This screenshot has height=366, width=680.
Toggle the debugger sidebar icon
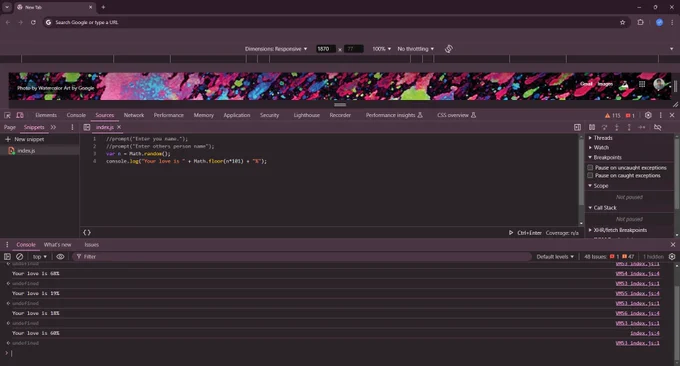click(577, 127)
